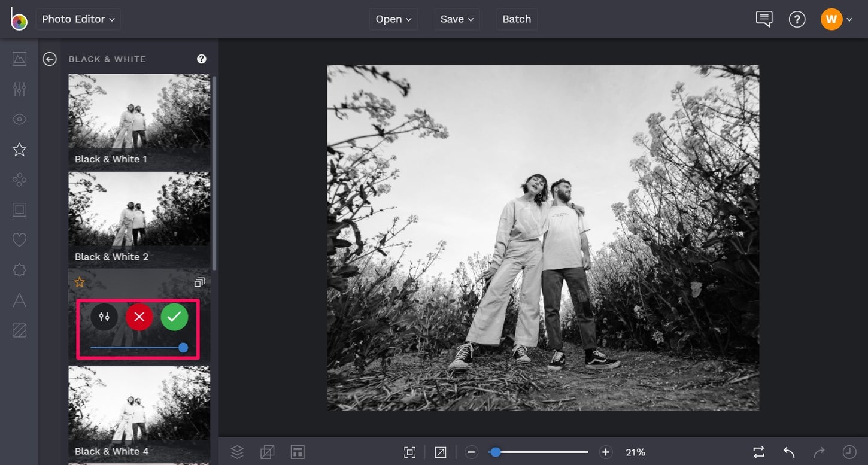868x465 pixels.
Task: Click the BeFunky logo icon
Action: coord(19,19)
